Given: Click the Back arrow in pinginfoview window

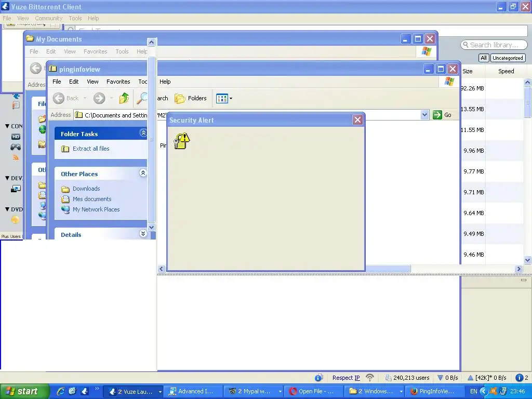Looking at the screenshot, I should tap(58, 98).
